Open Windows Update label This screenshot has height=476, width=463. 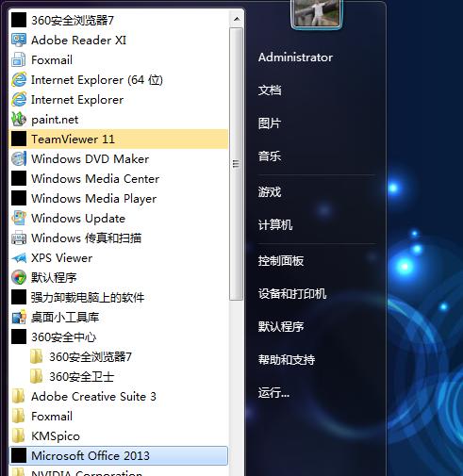point(78,219)
